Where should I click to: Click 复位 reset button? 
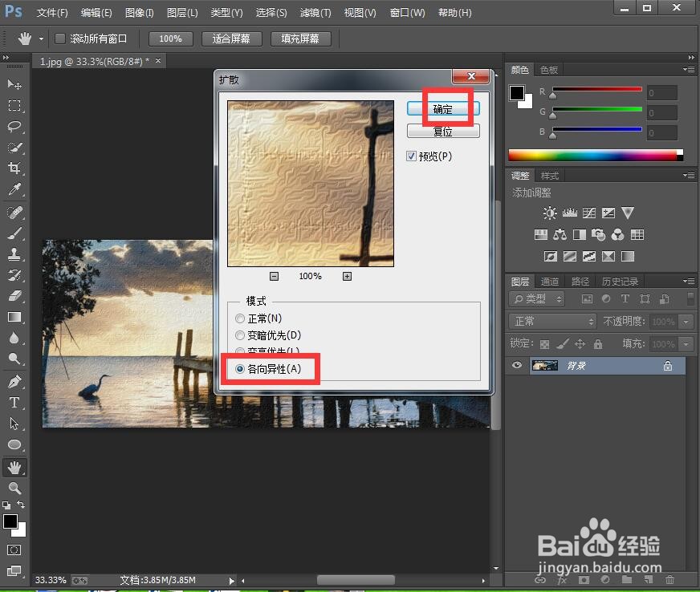[443, 132]
